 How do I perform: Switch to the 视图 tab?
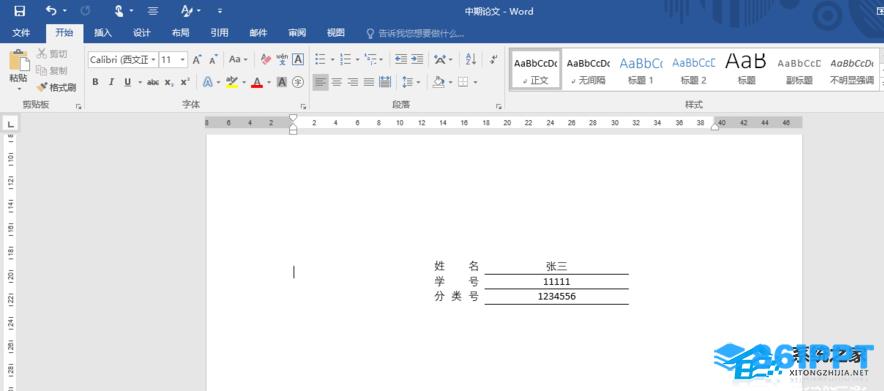(336, 33)
